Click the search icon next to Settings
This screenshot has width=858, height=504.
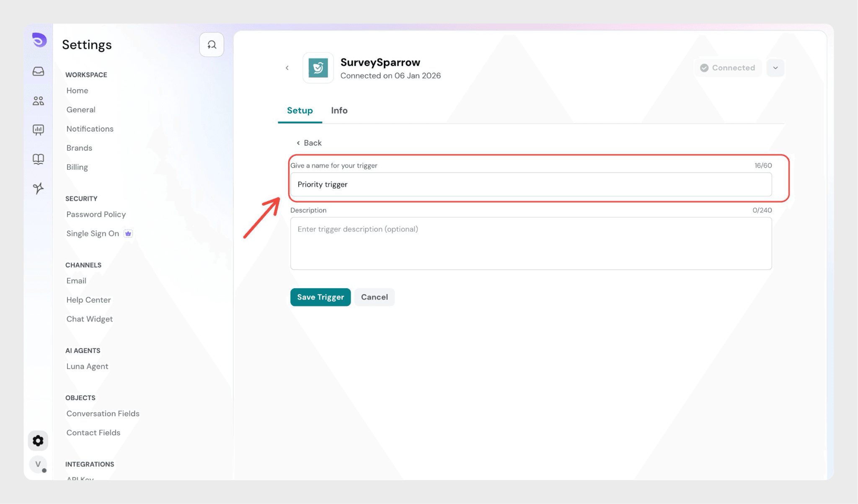(x=212, y=44)
